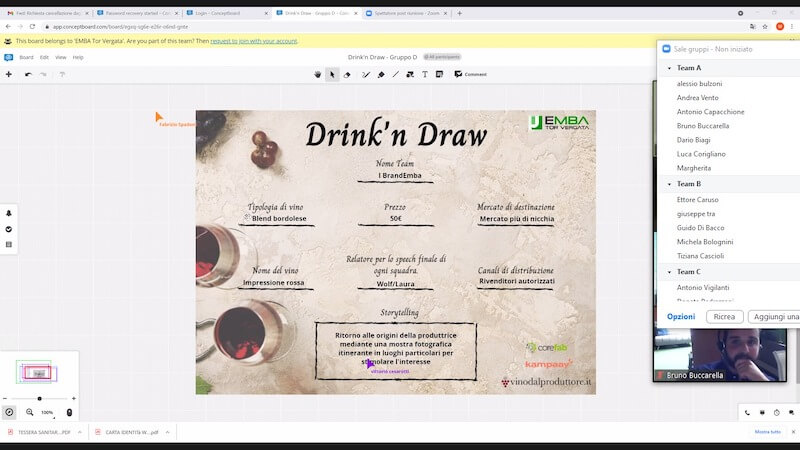Select the eraser tool
Image resolution: width=800 pixels, height=450 pixels.
347,74
